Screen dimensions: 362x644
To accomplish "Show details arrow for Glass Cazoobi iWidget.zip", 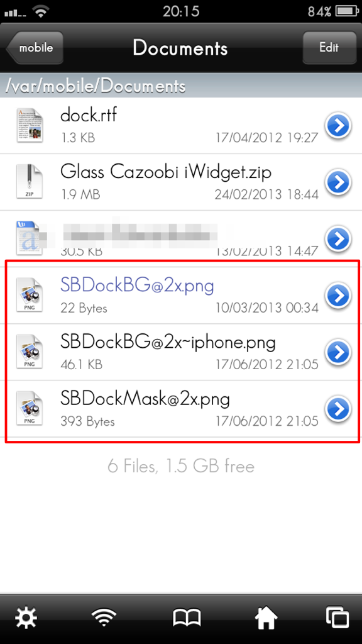I will pos(338,182).
